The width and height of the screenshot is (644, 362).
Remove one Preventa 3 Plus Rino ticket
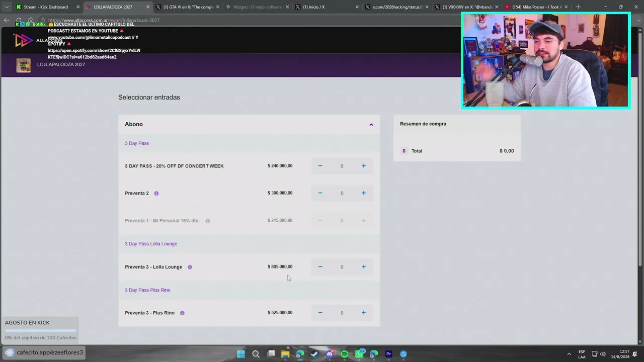tap(320, 313)
